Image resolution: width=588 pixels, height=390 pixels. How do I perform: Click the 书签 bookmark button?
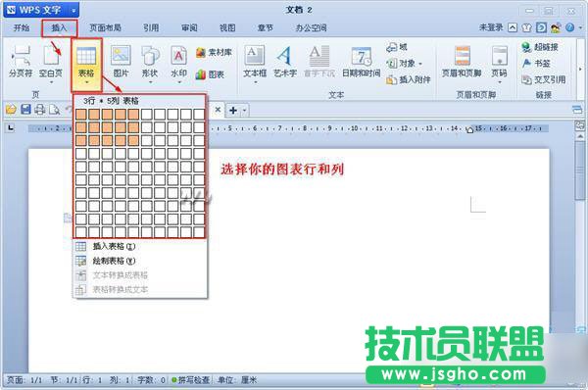click(536, 64)
